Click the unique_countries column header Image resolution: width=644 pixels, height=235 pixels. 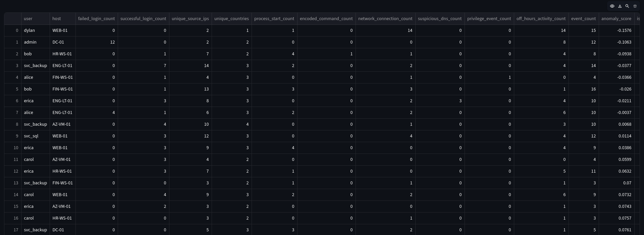click(232, 19)
